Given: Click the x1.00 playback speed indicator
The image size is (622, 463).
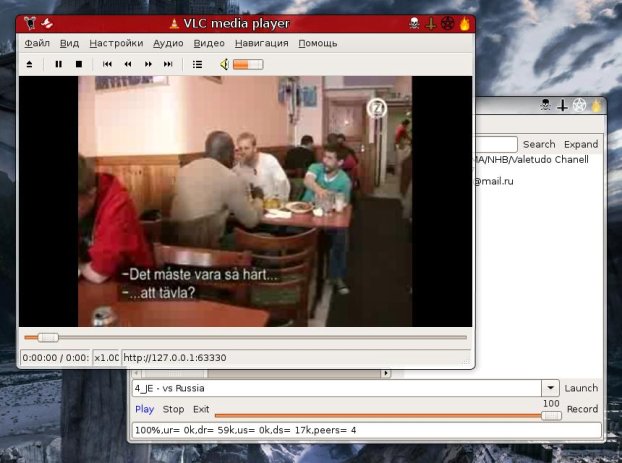Looking at the screenshot, I should (x=107, y=357).
